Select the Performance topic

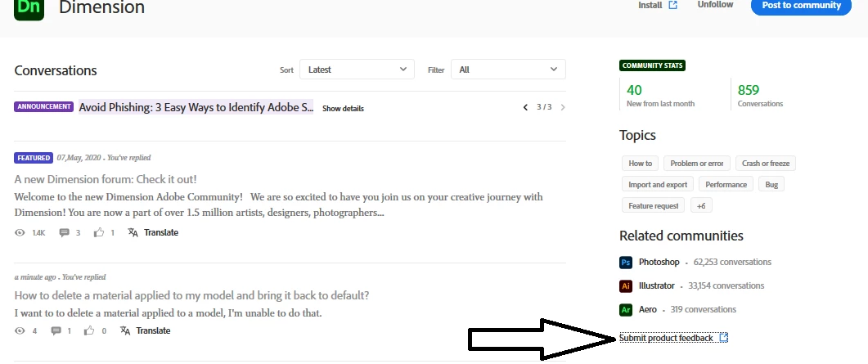(726, 185)
